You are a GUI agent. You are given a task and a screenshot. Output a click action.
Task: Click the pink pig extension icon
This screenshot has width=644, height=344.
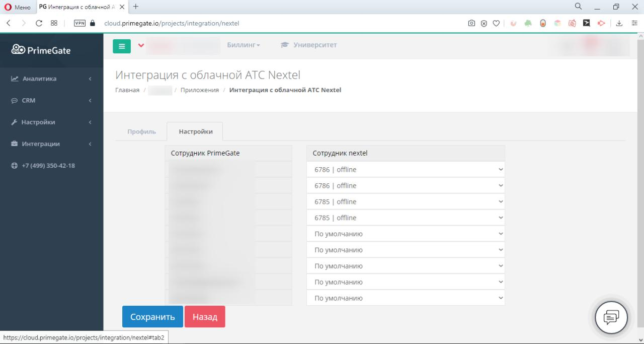click(572, 23)
